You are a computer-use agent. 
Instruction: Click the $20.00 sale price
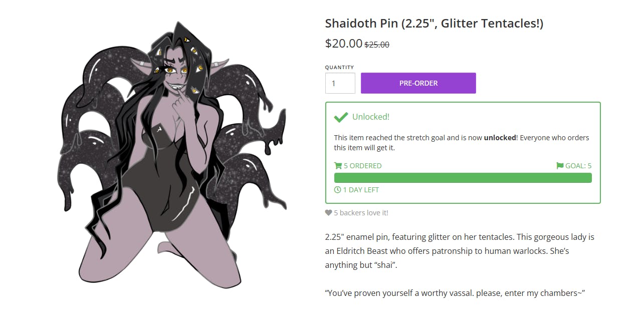pos(343,44)
